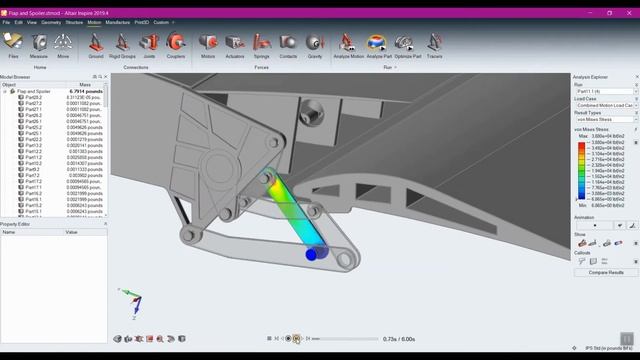Toggle the fourth Show option icon

click(x=618, y=243)
